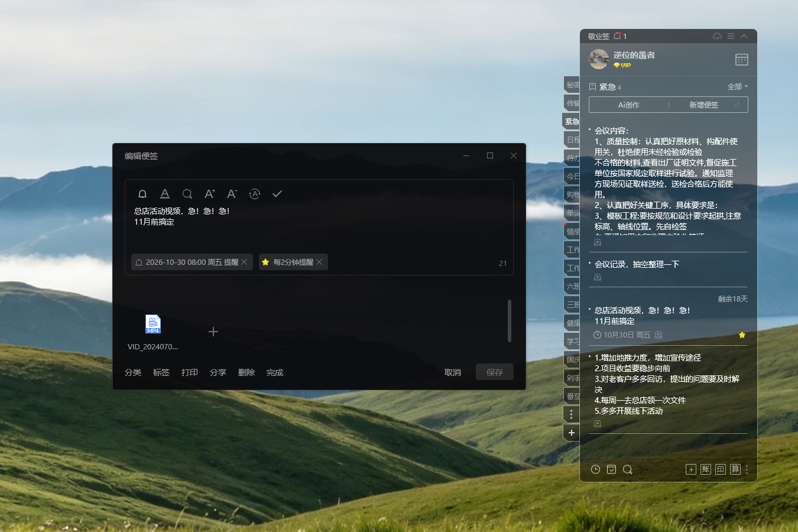Open the text color tool (underlined A)
This screenshot has width=798, height=532.
(x=165, y=194)
